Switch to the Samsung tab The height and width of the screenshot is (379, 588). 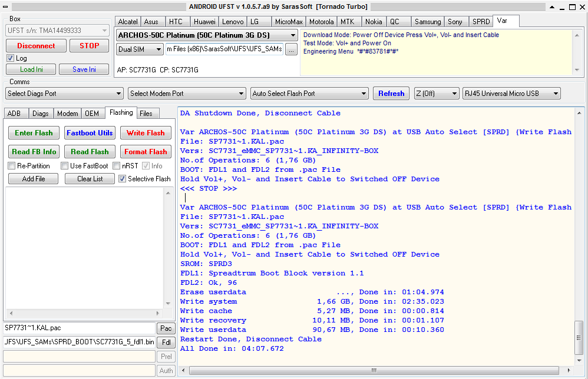[x=428, y=22]
